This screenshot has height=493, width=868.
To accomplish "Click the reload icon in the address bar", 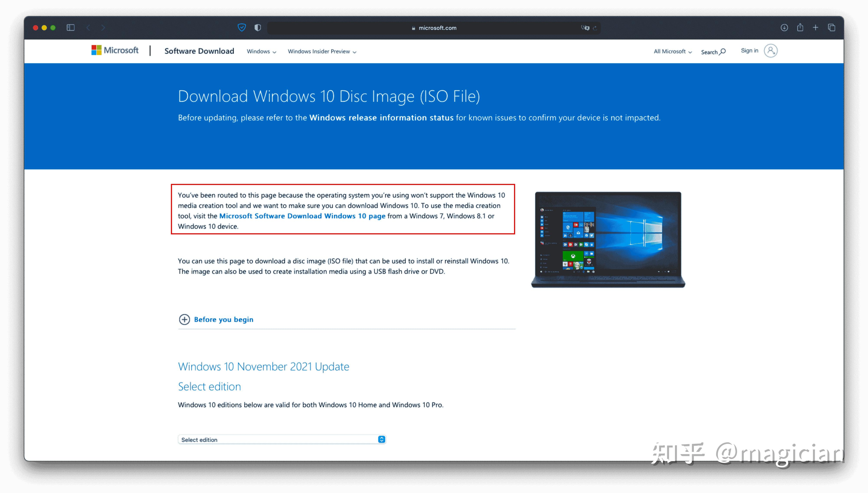I will (595, 28).
